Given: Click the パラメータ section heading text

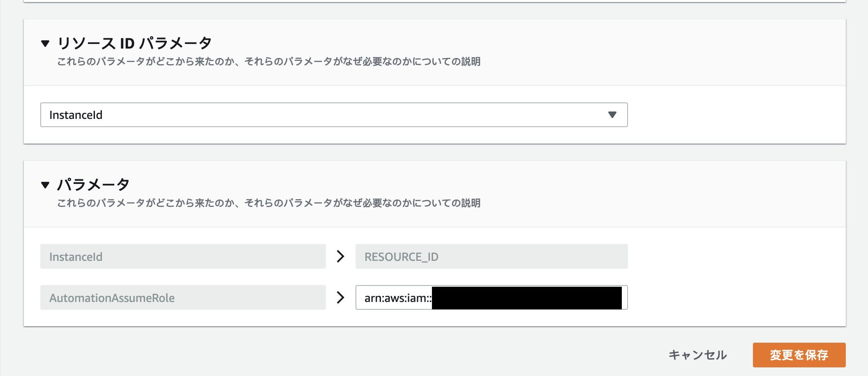Looking at the screenshot, I should tap(93, 185).
